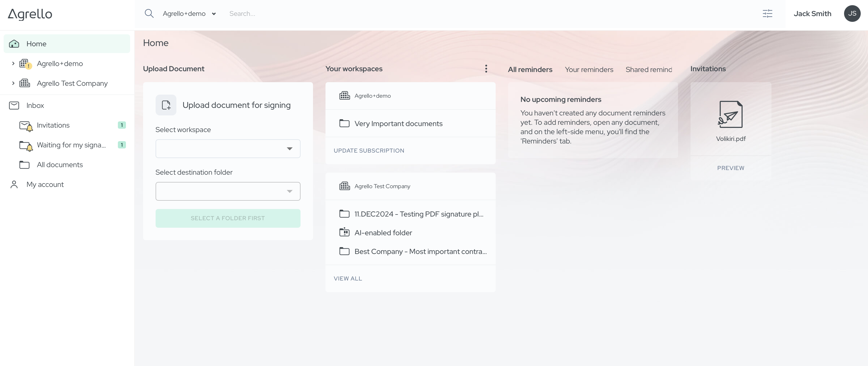The height and width of the screenshot is (366, 868).
Task: Open the Volikiri.pdf invitation preview
Action: point(731,168)
